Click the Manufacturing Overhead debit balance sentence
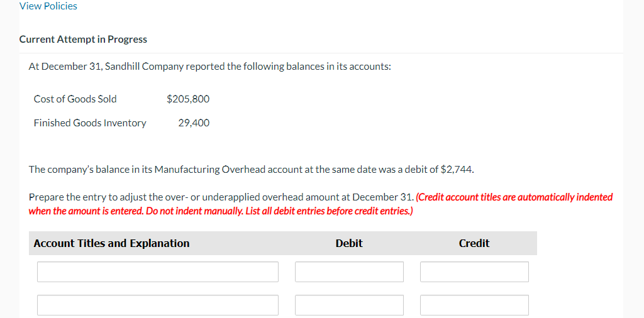This screenshot has height=318, width=644. [251, 169]
